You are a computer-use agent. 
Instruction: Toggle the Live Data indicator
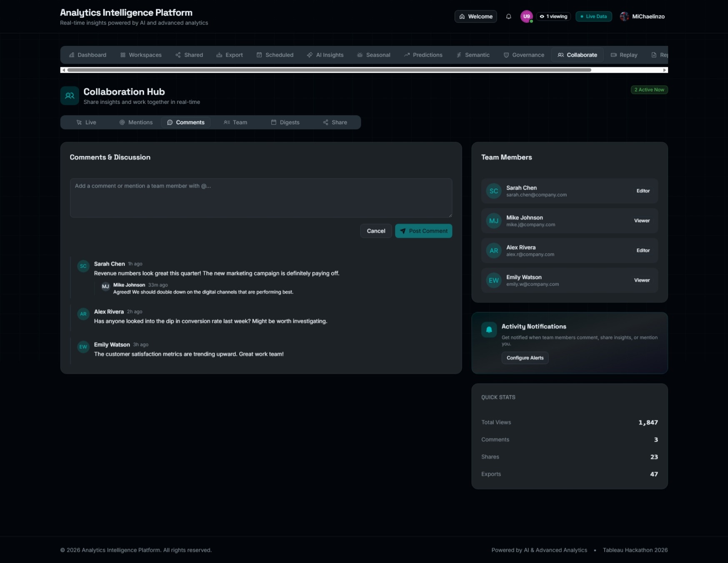pos(593,17)
